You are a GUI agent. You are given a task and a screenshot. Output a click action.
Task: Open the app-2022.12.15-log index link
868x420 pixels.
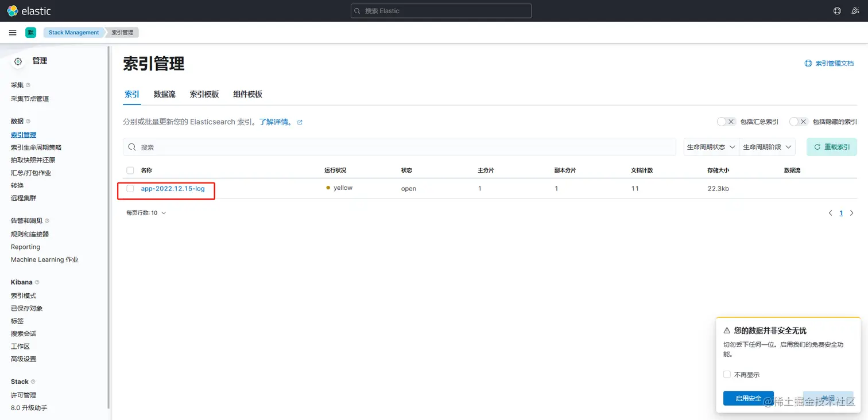(x=173, y=188)
